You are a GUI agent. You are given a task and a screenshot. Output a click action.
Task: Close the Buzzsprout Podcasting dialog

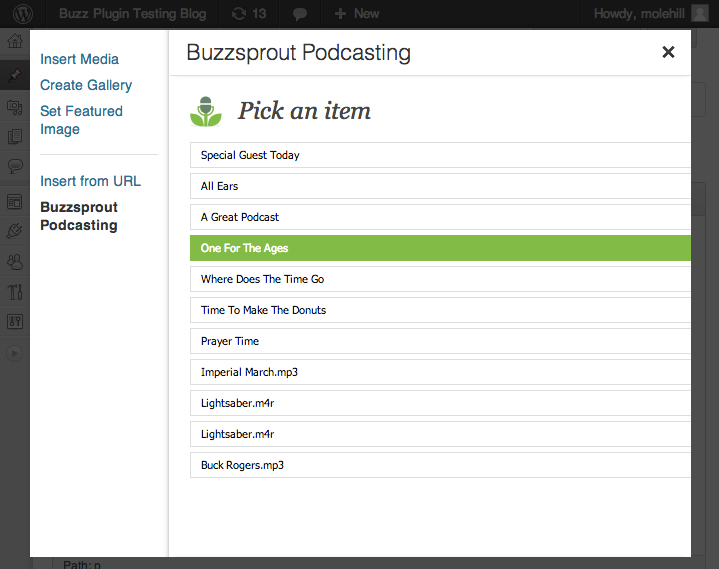click(x=668, y=52)
